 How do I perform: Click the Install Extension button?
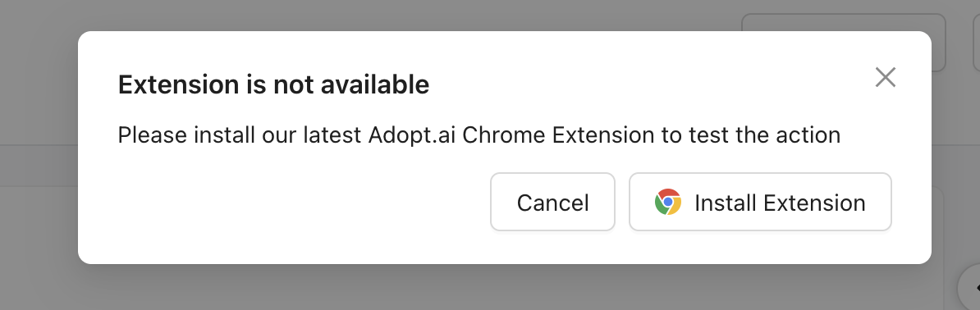tap(760, 202)
